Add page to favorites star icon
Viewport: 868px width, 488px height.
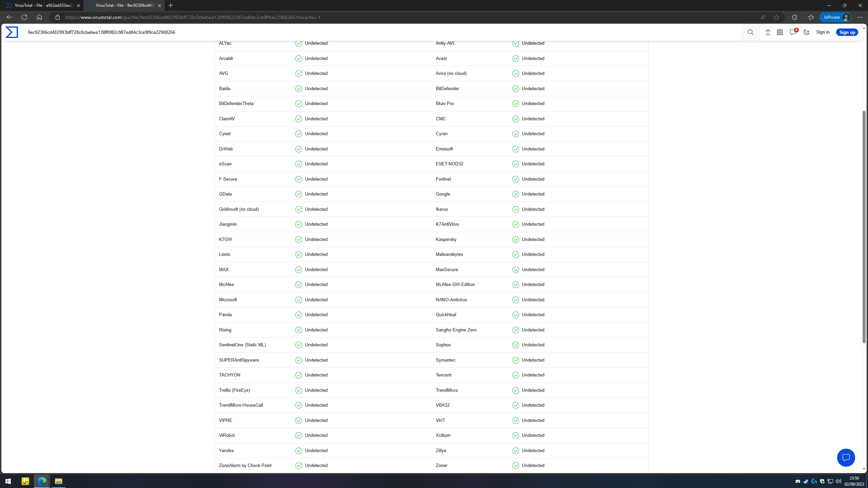click(x=776, y=17)
